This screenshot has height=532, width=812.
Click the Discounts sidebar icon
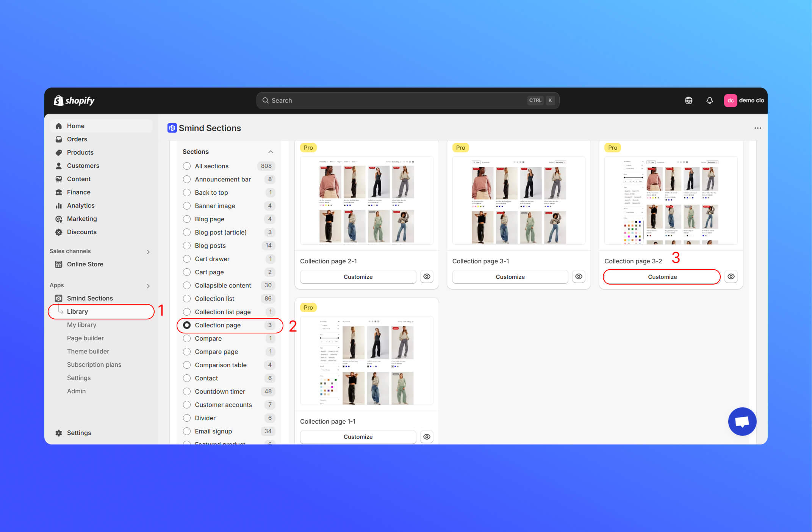click(x=59, y=232)
